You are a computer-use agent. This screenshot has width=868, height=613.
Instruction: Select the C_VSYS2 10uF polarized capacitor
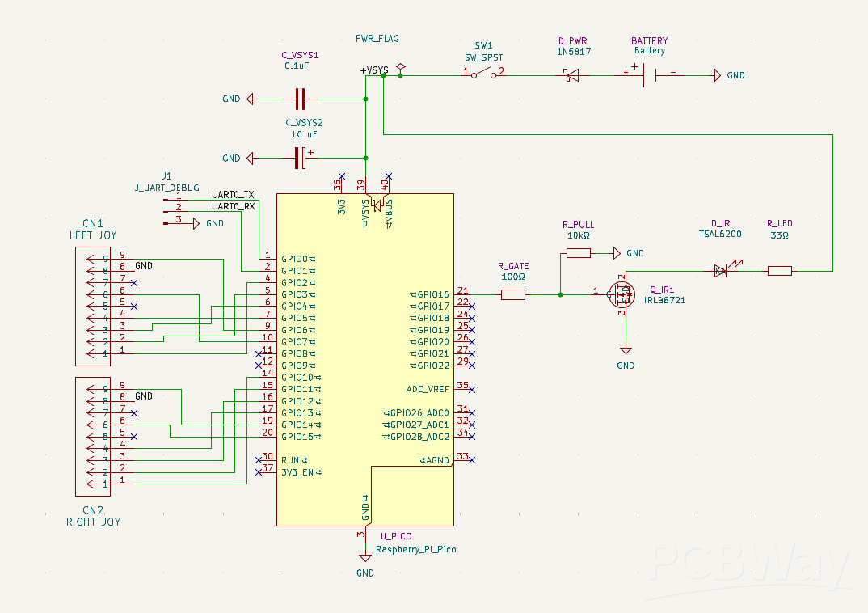point(299,159)
